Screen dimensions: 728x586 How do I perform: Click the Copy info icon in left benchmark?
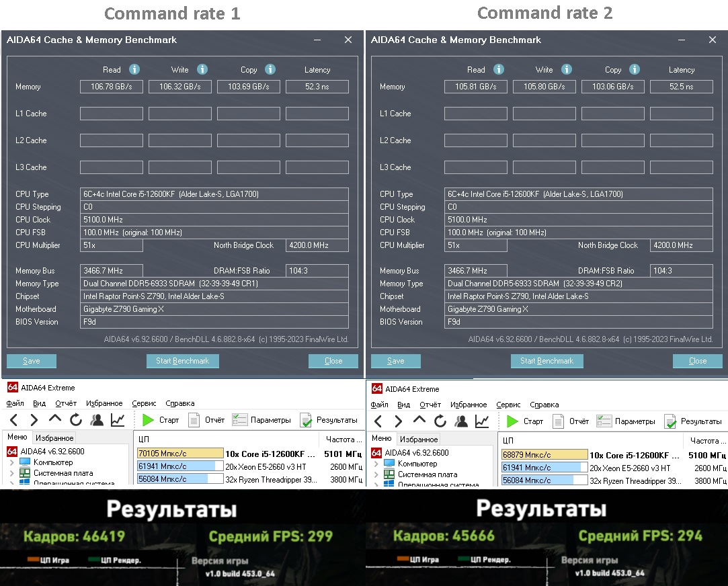coord(270,69)
